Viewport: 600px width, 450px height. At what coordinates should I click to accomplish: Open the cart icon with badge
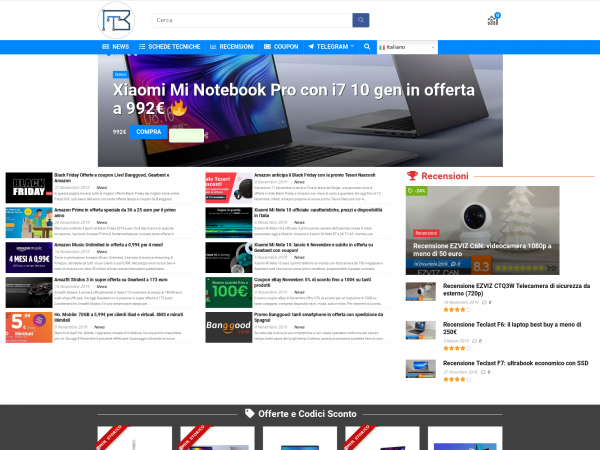pyautogui.click(x=493, y=20)
